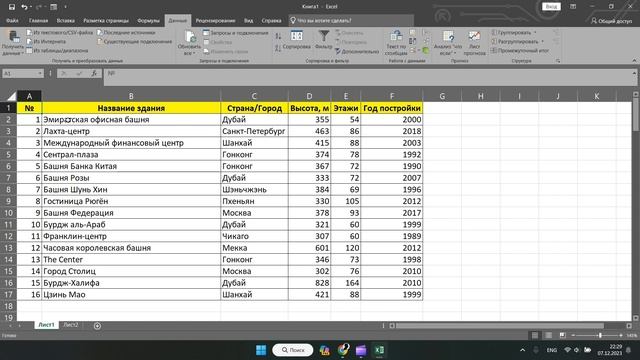Click Subtotal (Промежуточный итог)
Viewport: 640px width, 360px height.
pyautogui.click(x=520, y=51)
